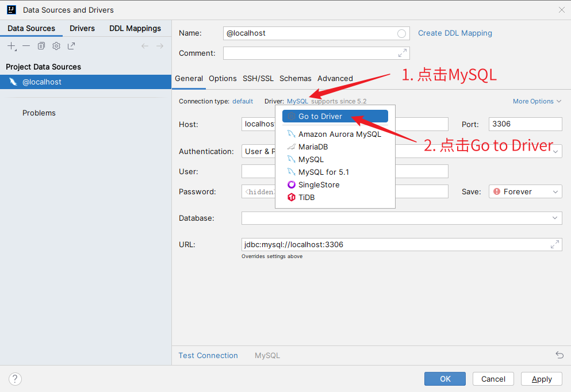Click into the Port input field
The image size is (571, 392).
[525, 124]
